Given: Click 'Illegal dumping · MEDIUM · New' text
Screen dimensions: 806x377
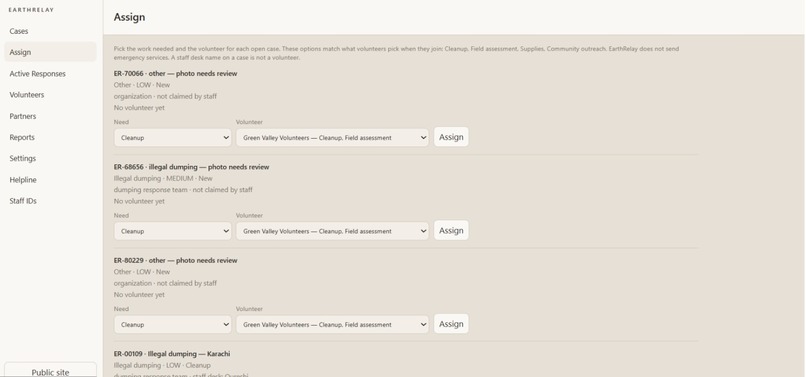Looking at the screenshot, I should pos(163,178).
